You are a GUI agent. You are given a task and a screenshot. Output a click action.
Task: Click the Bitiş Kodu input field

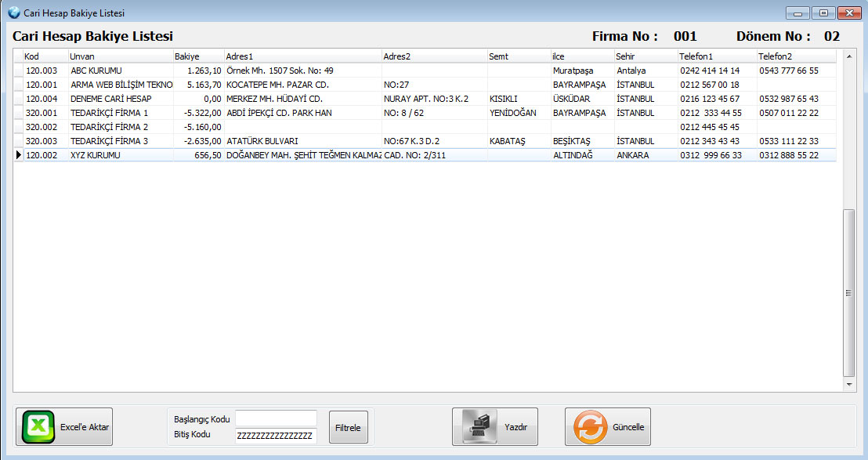coord(277,436)
